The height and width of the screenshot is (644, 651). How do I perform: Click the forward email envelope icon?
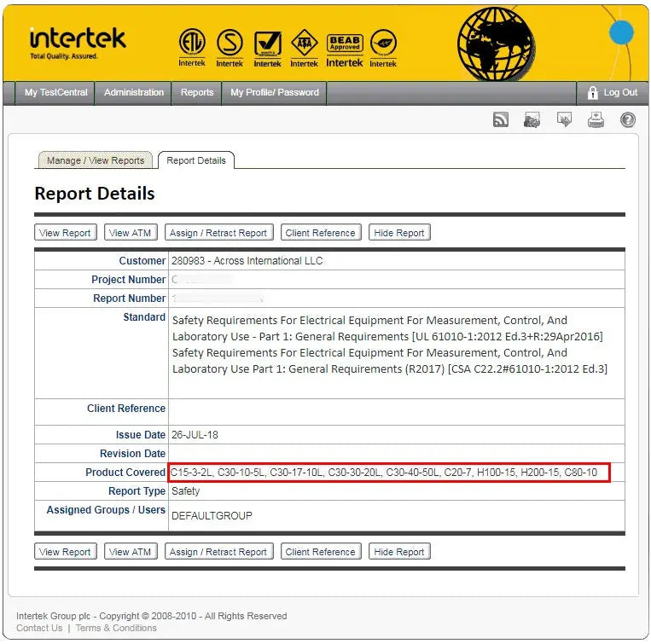point(565,120)
